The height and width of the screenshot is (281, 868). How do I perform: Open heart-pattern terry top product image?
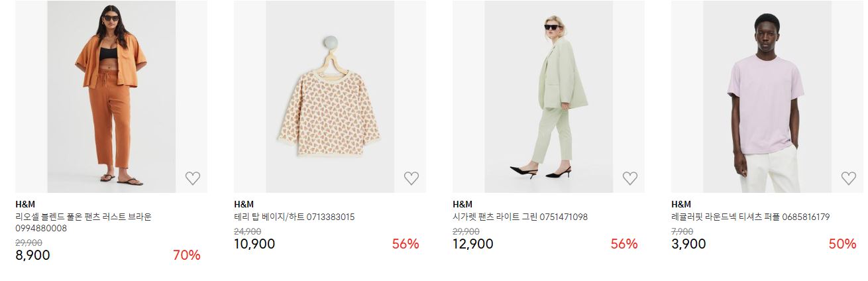click(x=330, y=97)
